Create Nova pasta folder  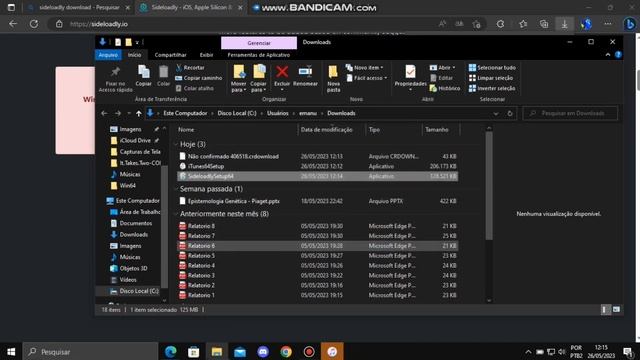tap(333, 78)
